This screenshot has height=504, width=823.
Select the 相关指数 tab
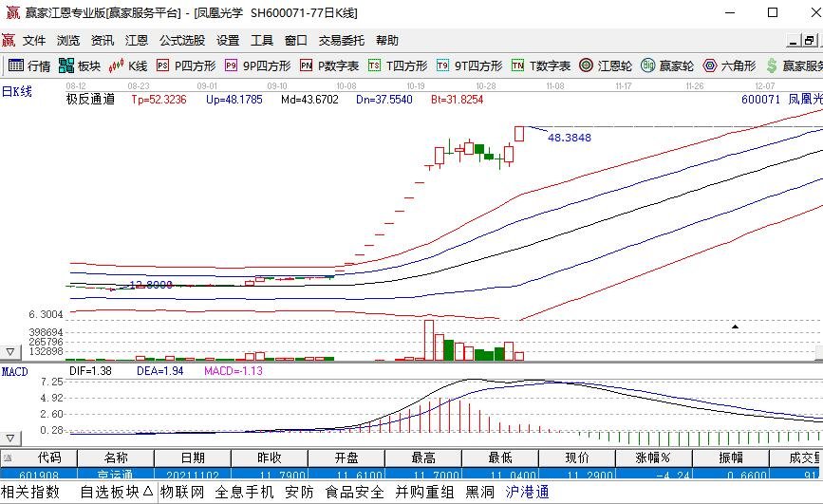pyautogui.click(x=30, y=492)
